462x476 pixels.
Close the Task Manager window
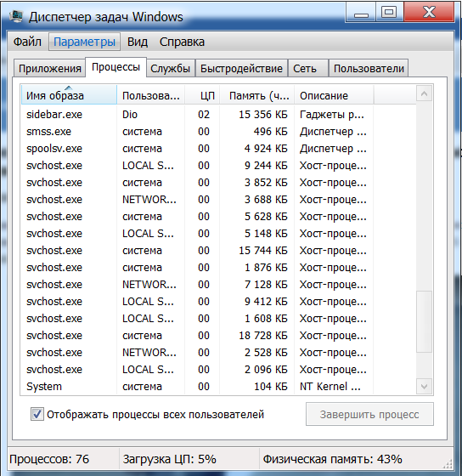pyautogui.click(x=429, y=13)
